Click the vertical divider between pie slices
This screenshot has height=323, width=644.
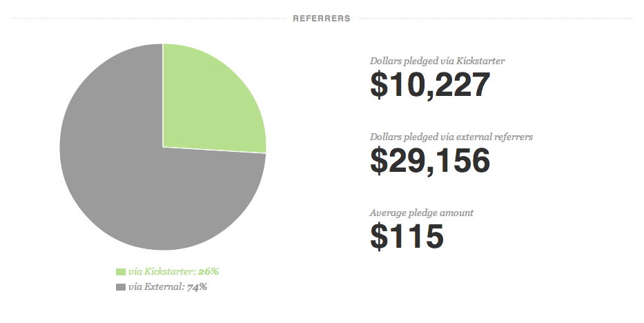[163, 95]
